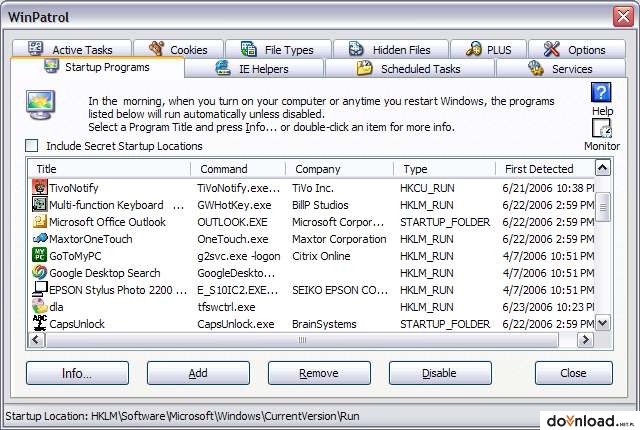This screenshot has height=430, width=640.
Task: Switch to the Hidden Files tab
Action: point(391,49)
